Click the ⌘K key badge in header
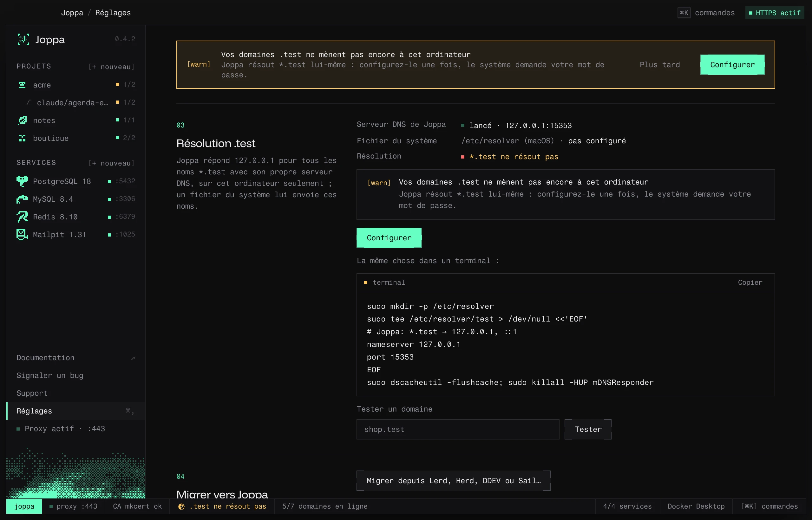 coord(684,13)
